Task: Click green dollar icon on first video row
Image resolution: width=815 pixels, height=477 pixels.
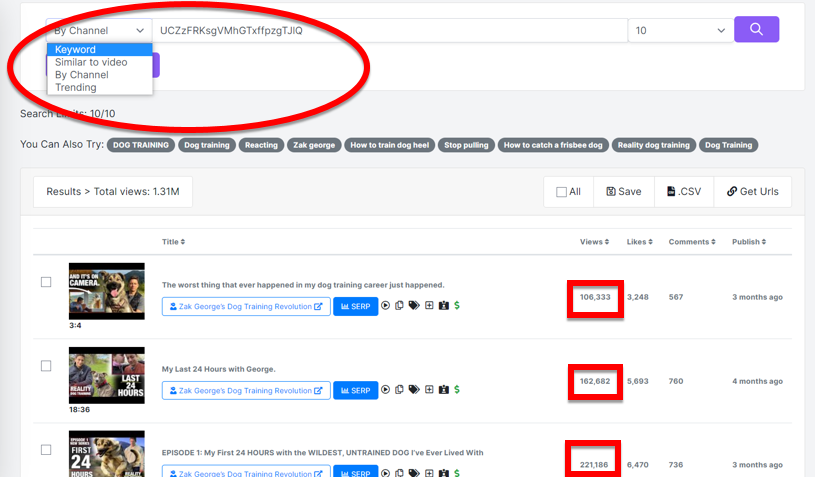Action: [457, 306]
